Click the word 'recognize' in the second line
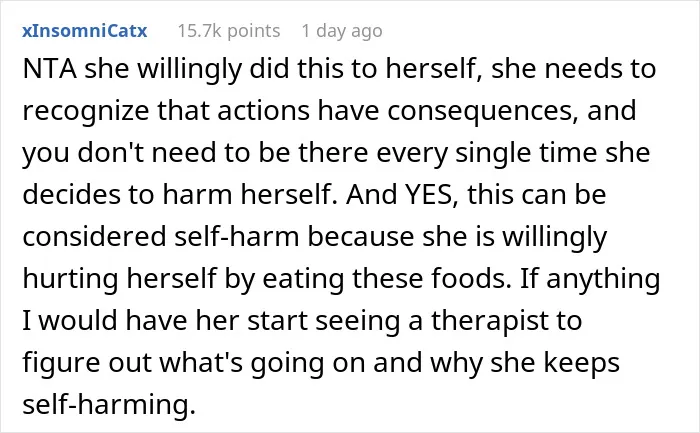The image size is (700, 433). (86, 111)
